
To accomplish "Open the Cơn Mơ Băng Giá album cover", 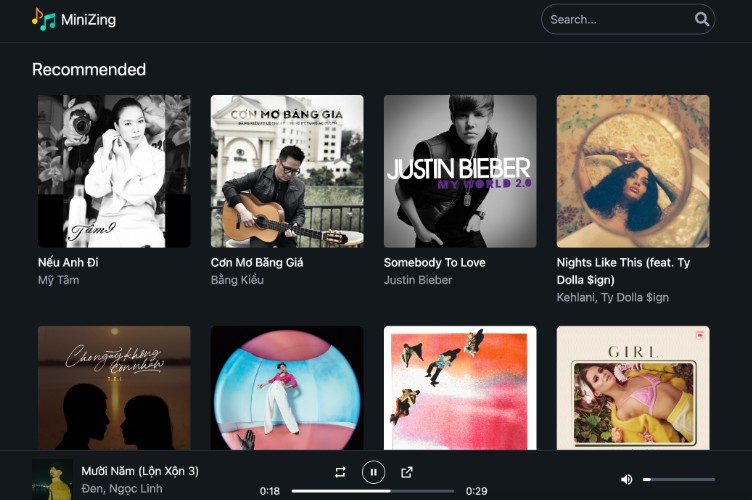I will [x=287, y=171].
